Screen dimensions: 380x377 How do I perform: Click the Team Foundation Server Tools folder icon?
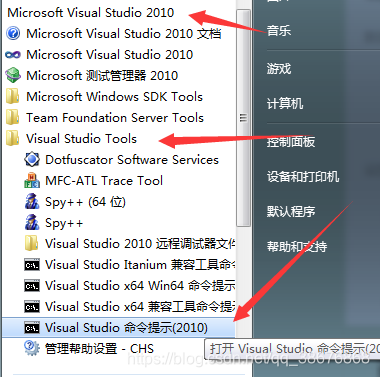[x=13, y=118]
